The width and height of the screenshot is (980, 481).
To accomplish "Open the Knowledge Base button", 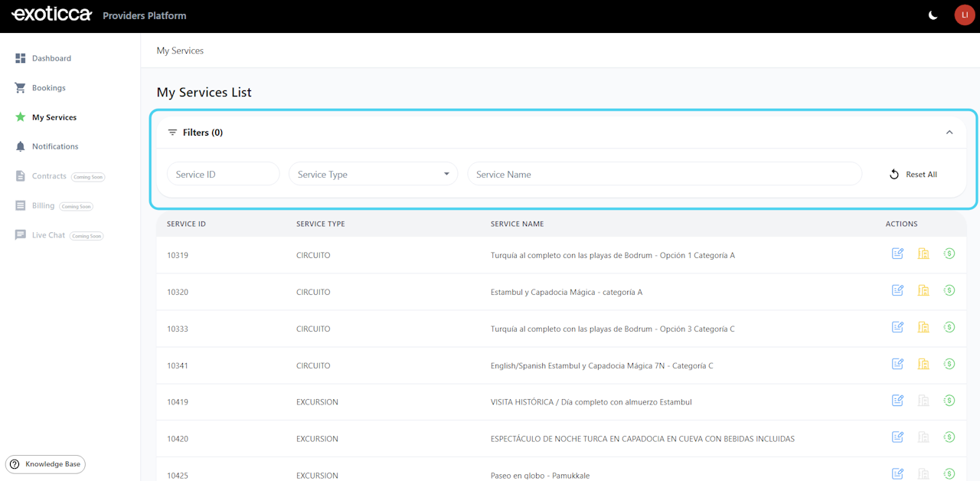I will tap(45, 464).
